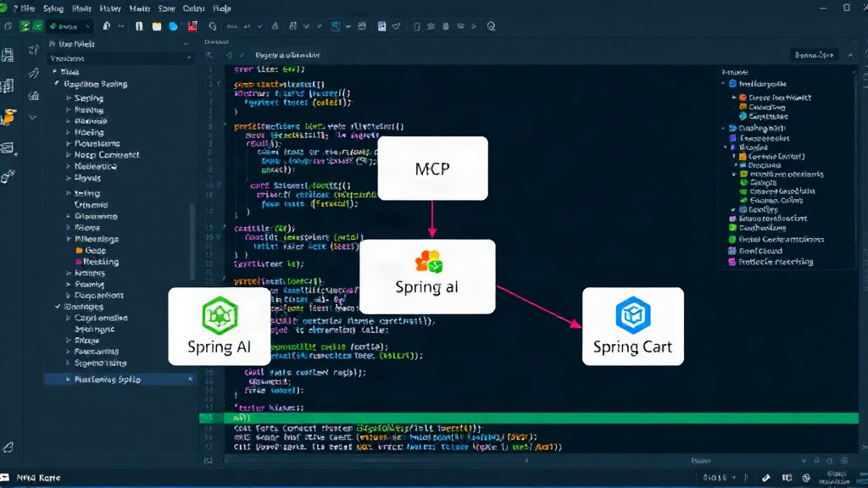Open the File menu
The height and width of the screenshot is (488, 868).
click(26, 8)
